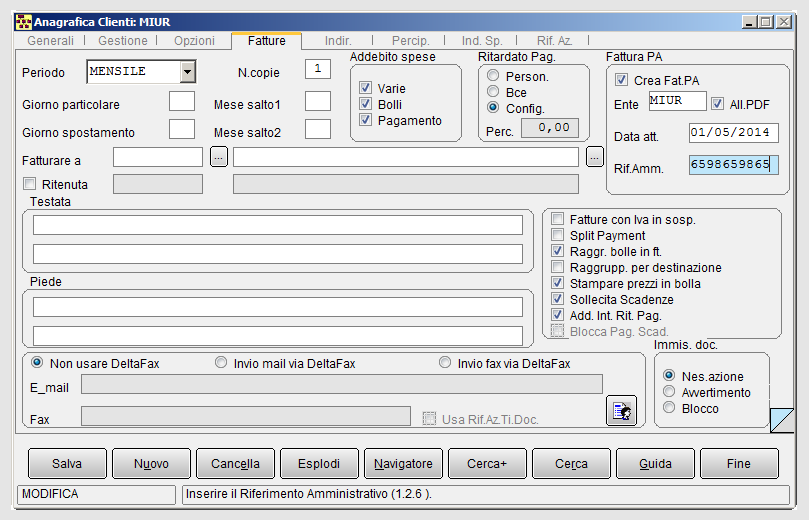Viewport: 809px width, 520px height.
Task: Open the Percip. tab
Action: coord(410,41)
